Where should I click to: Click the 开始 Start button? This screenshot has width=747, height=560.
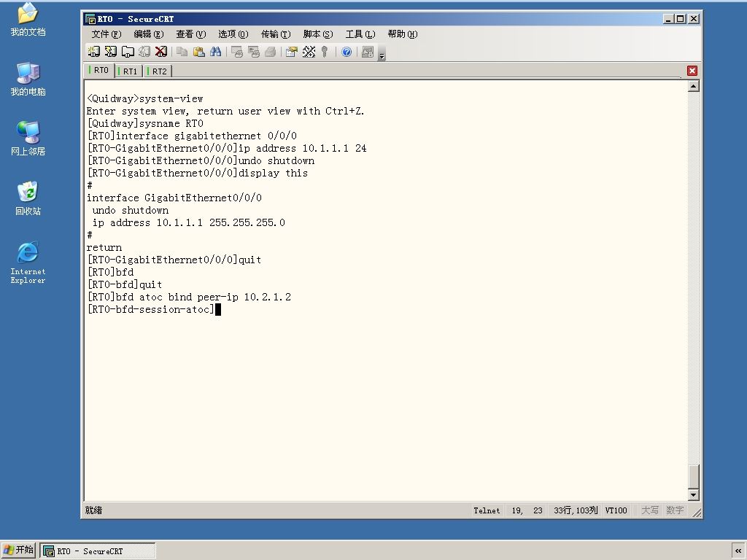[18, 550]
